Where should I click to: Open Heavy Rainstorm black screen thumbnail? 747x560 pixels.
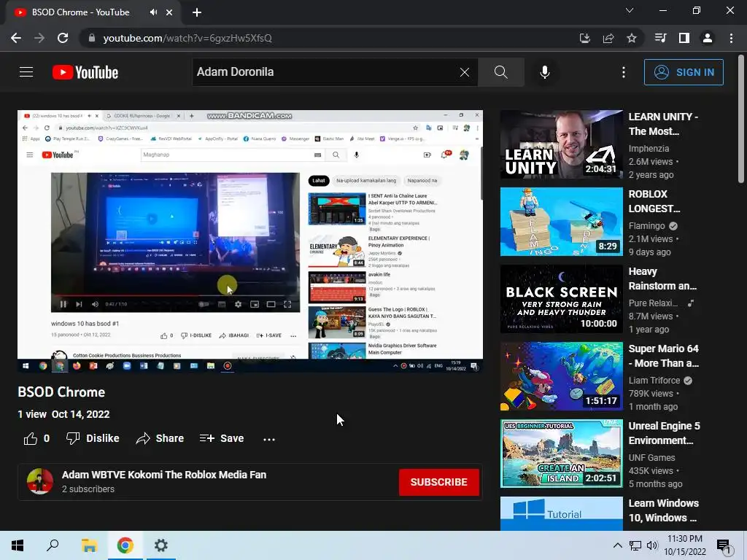click(x=561, y=299)
